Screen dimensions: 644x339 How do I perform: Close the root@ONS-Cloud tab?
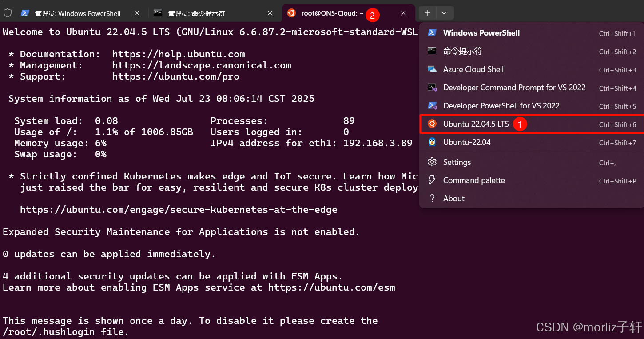coord(403,13)
